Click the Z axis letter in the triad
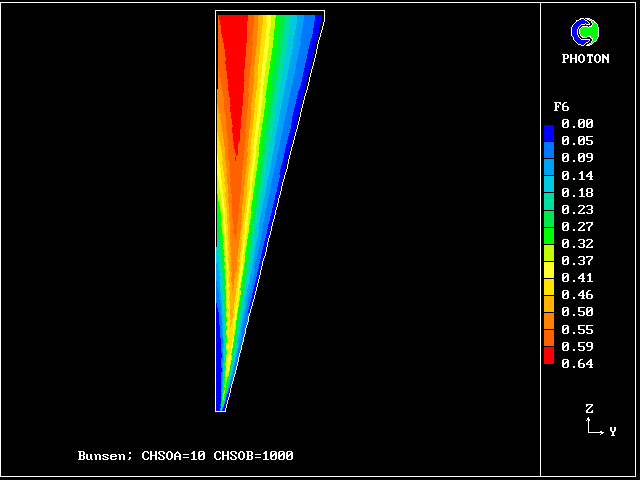This screenshot has width=640, height=480. click(x=590, y=409)
